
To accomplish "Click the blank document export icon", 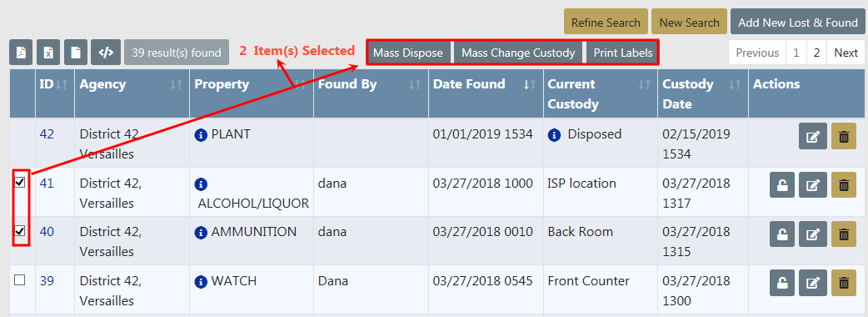I will point(75,53).
